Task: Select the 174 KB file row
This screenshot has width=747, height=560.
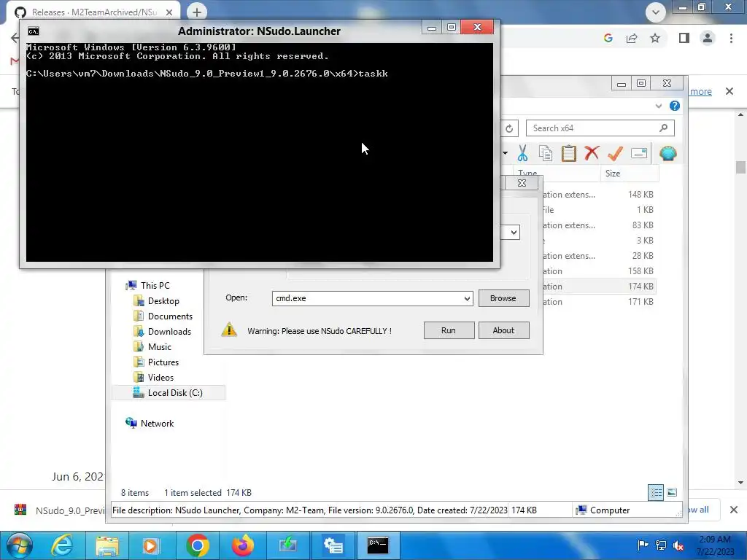Action: pyautogui.click(x=598, y=286)
